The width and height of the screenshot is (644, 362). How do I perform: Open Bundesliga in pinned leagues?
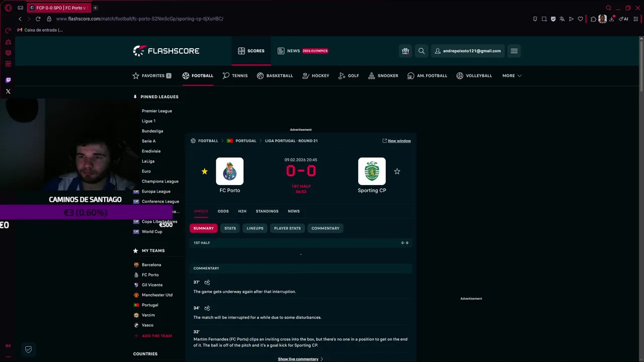click(152, 131)
